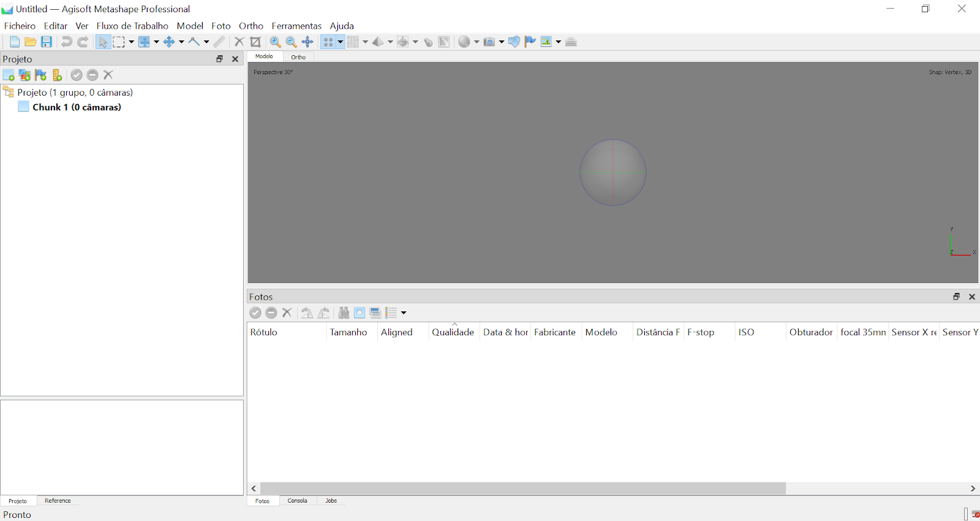
Task: Click Add Scale Bar icon in Projeto panel
Action: pyautogui.click(x=56, y=75)
